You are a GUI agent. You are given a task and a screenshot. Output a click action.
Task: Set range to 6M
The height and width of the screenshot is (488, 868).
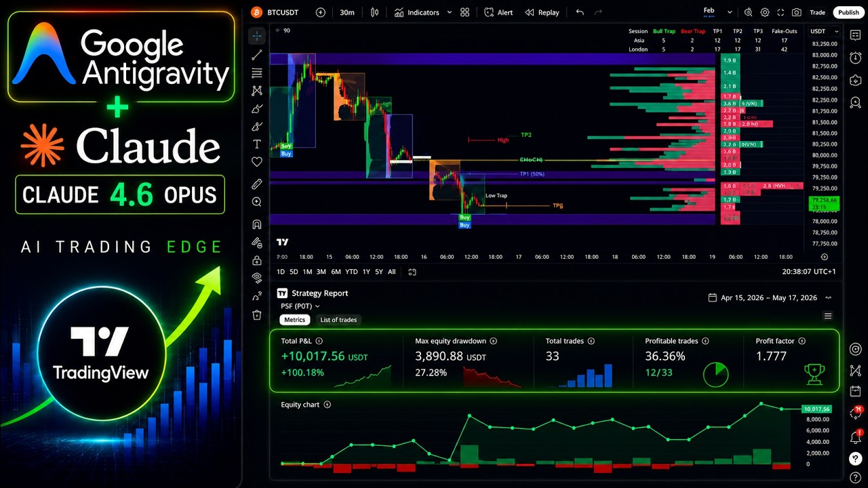336,272
